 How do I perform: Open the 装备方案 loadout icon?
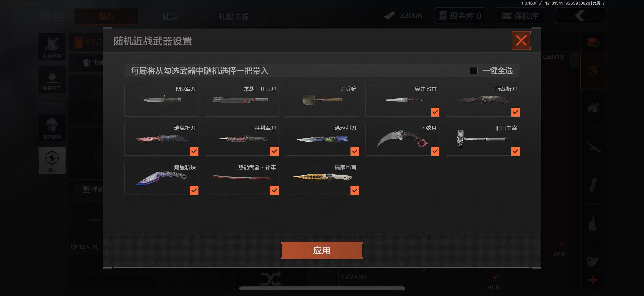[52, 47]
